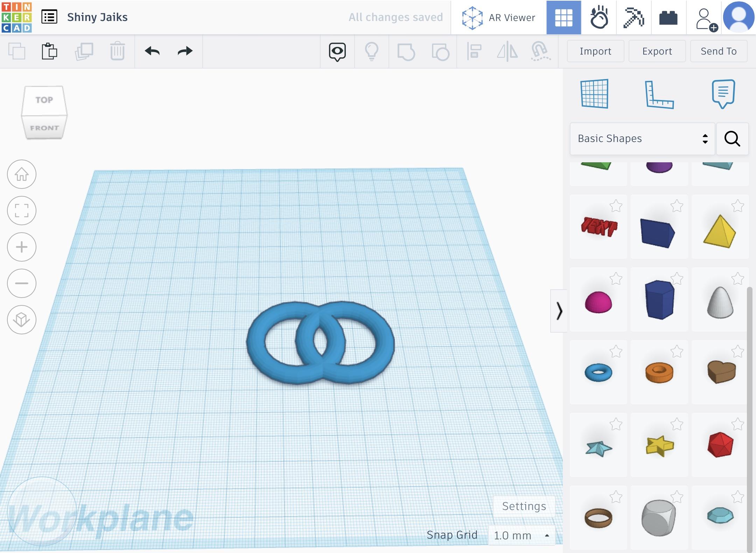Click the Group shapes icon

[406, 52]
